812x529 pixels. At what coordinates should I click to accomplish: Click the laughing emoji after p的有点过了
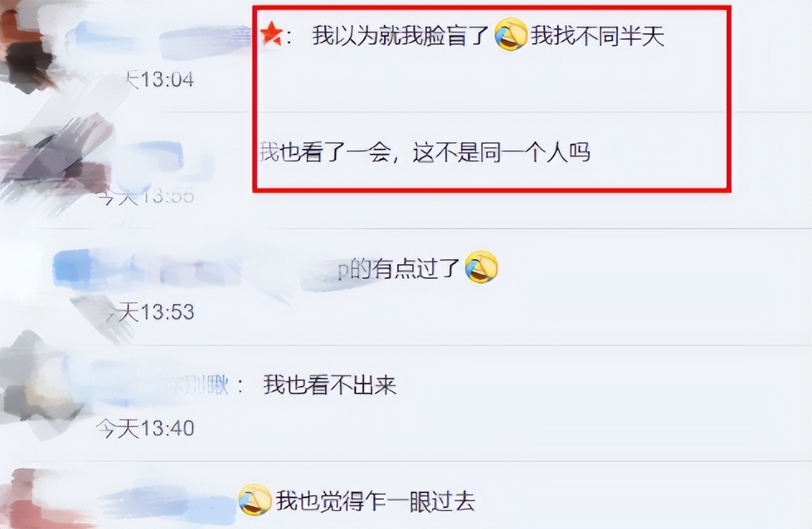click(x=482, y=267)
